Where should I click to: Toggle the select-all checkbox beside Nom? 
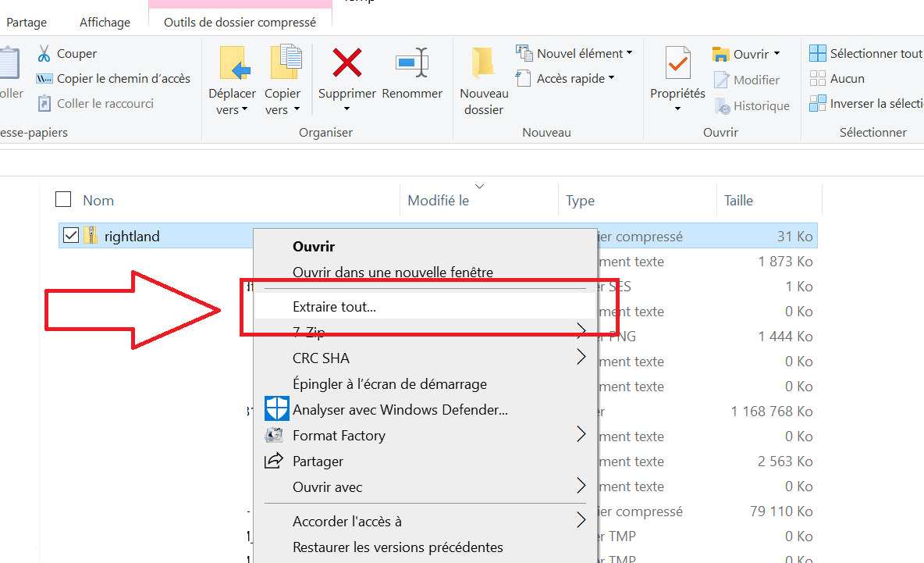(63, 200)
